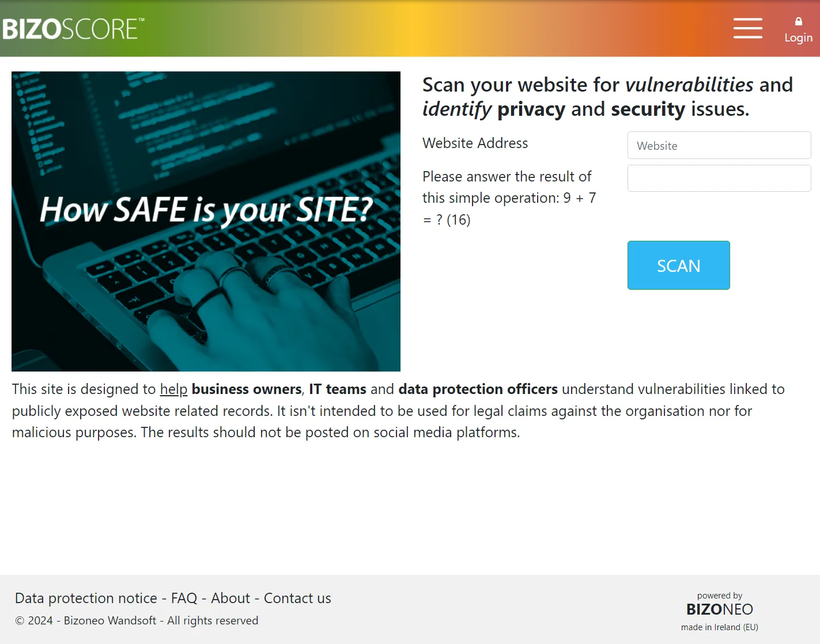Open the underlined "help" link
This screenshot has width=820, height=644.
click(x=173, y=389)
